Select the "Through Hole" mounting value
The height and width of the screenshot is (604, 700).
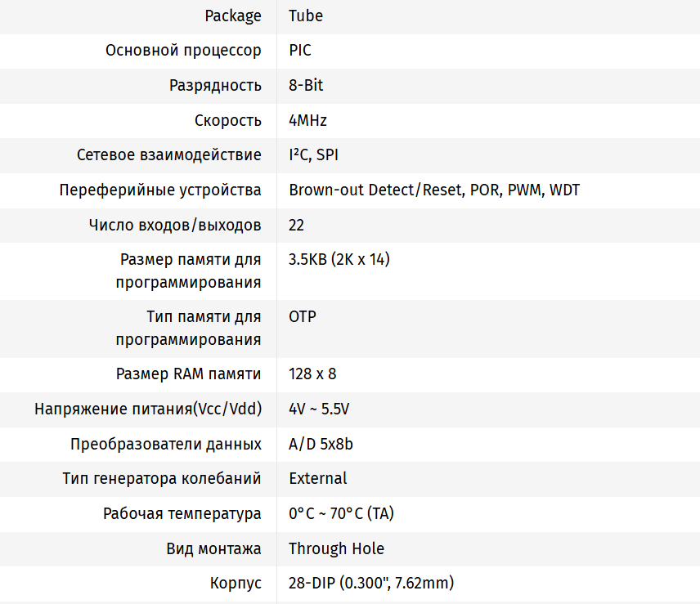336,548
